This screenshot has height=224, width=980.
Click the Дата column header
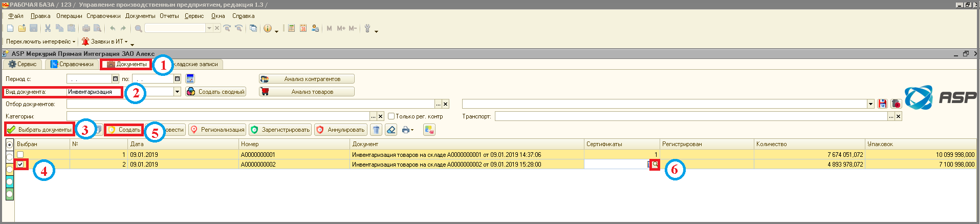(x=183, y=144)
